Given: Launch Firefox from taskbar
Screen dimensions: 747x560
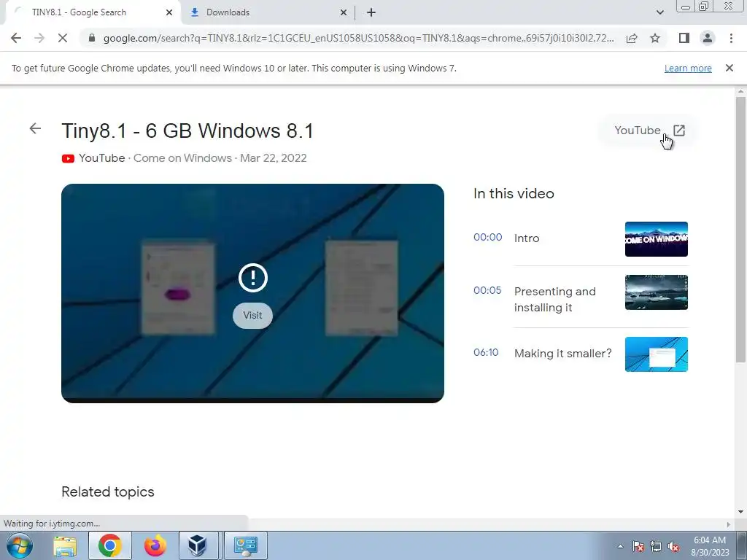Looking at the screenshot, I should coord(155,545).
